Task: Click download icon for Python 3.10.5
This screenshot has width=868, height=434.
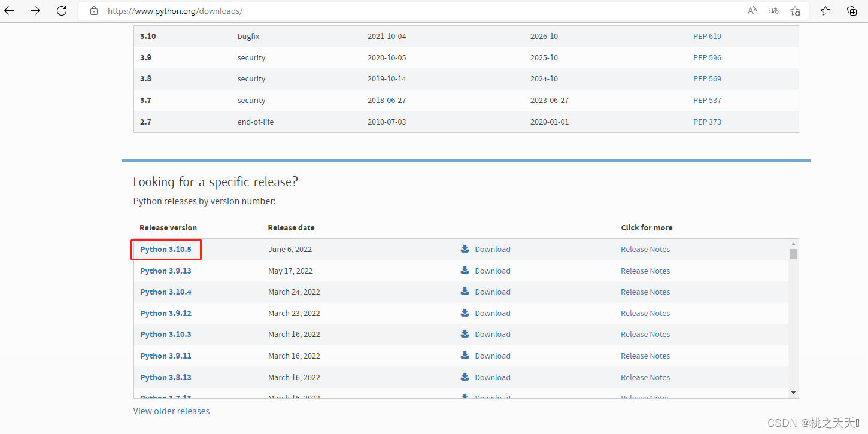Action: coord(465,249)
